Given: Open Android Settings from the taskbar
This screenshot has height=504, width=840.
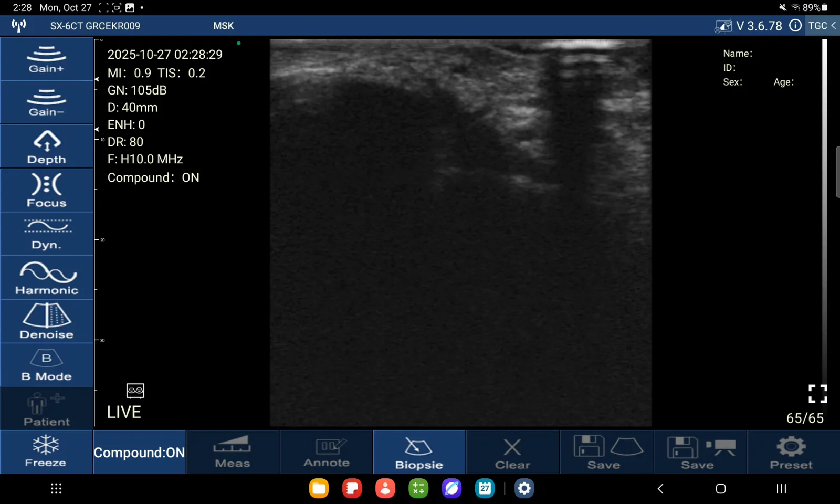Looking at the screenshot, I should coord(524,489).
